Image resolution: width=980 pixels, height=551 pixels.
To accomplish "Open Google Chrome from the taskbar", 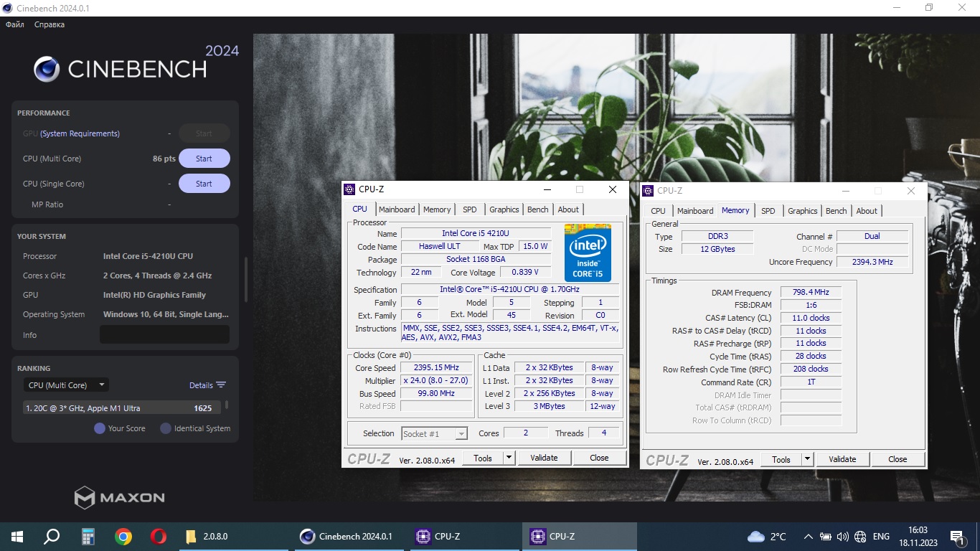I will pos(123,536).
